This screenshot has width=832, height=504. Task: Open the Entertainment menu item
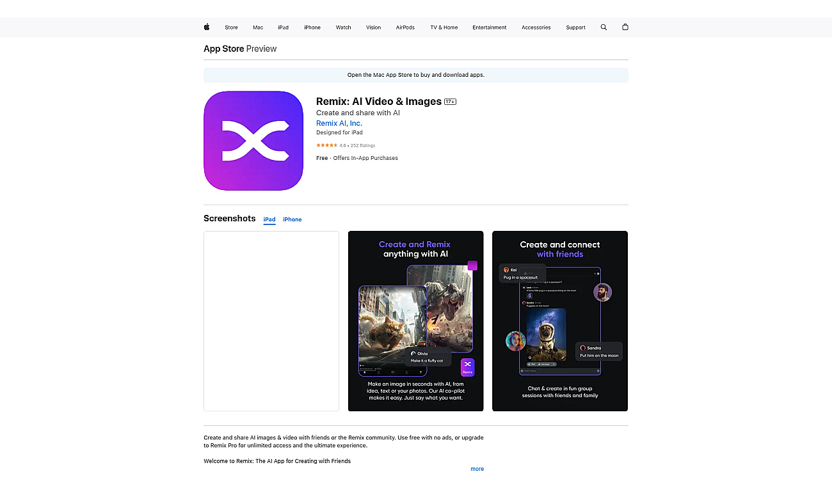(490, 28)
